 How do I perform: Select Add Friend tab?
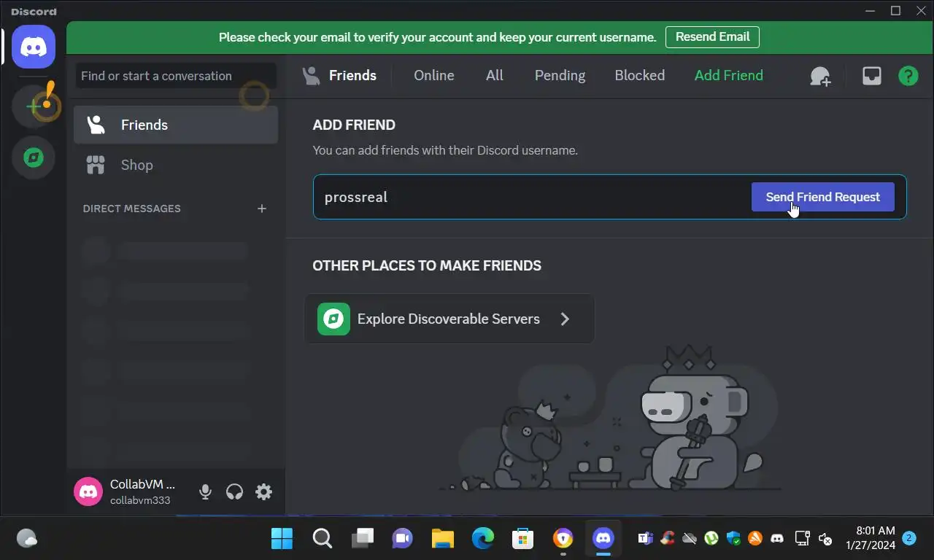[x=729, y=75]
